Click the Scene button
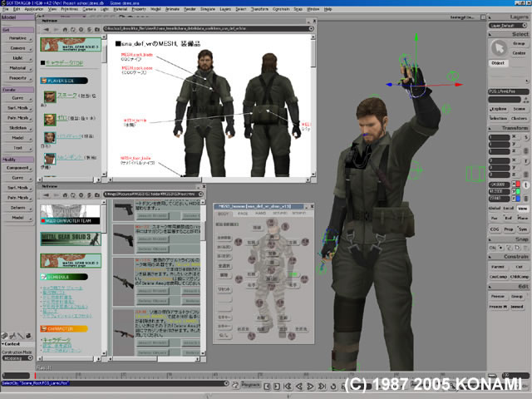The width and height of the screenshot is (532, 399). (x=519, y=109)
